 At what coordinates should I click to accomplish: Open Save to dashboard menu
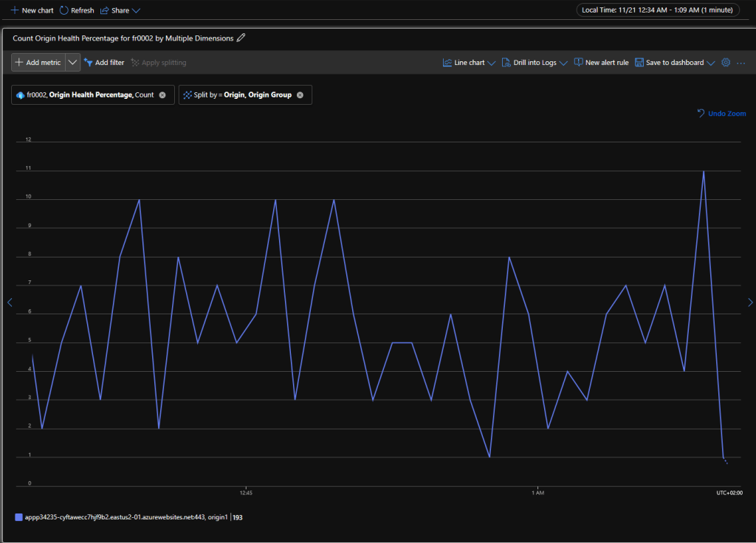click(675, 63)
